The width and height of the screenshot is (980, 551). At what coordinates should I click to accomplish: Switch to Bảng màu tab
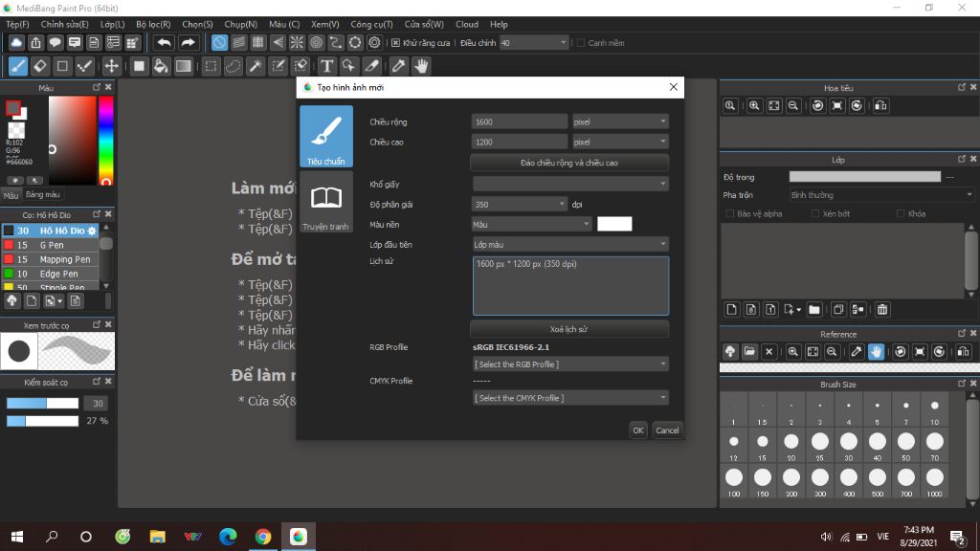pyautogui.click(x=42, y=195)
